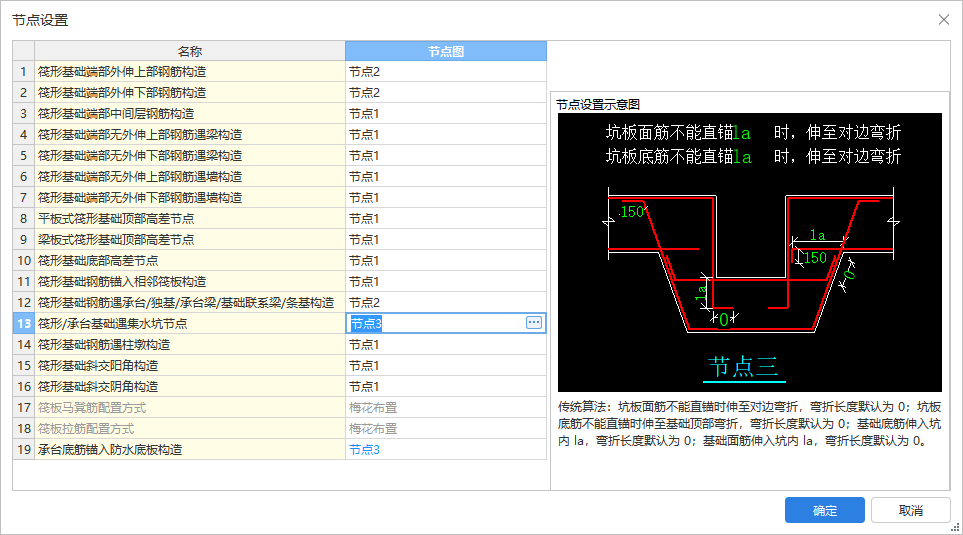
Task: Select row 筏形基础端部无外伸上部钢筋遇墙构造
Action: point(190,177)
